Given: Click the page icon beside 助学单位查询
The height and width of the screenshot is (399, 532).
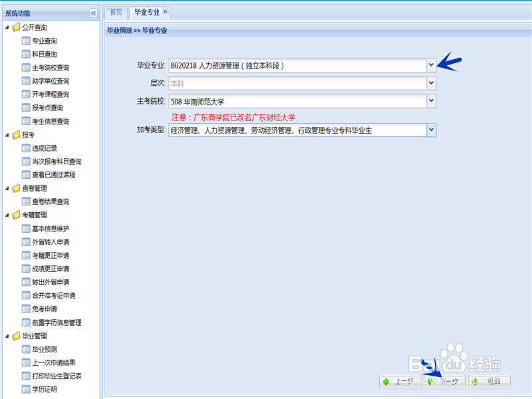Looking at the screenshot, I should coord(26,80).
